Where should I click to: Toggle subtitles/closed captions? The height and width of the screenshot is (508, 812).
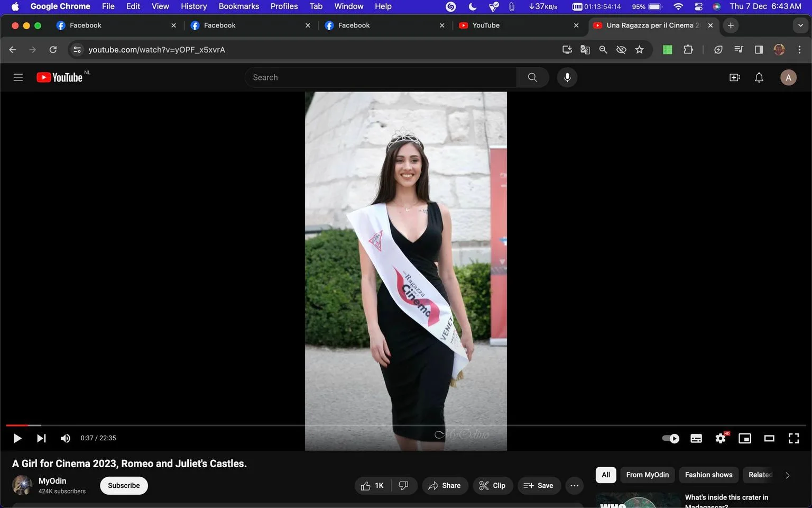[x=696, y=438]
